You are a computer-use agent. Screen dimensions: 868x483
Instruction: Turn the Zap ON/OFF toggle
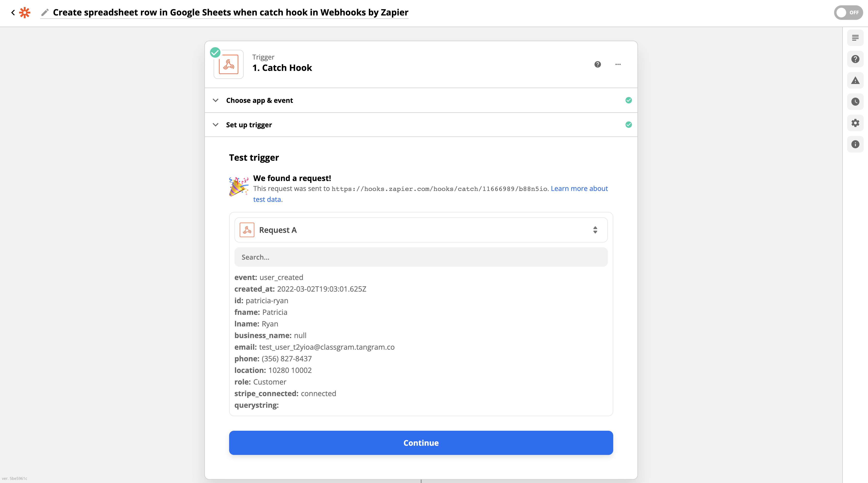[x=848, y=12]
